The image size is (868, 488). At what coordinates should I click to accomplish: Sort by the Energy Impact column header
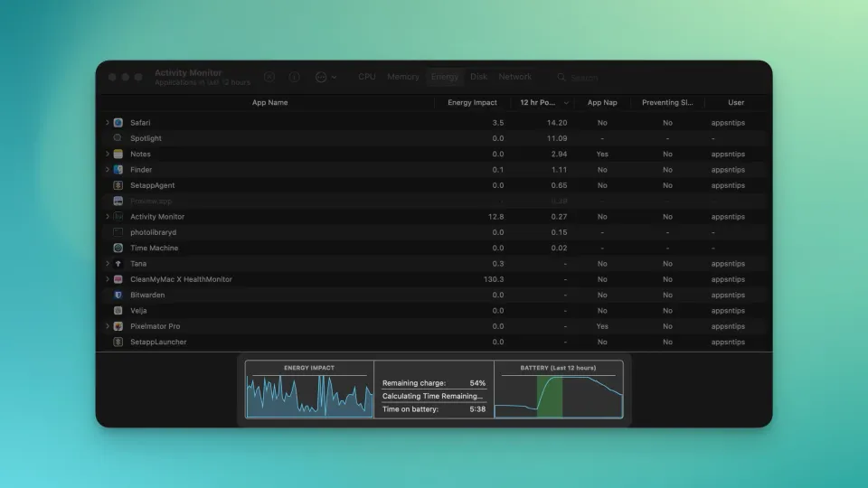(472, 103)
